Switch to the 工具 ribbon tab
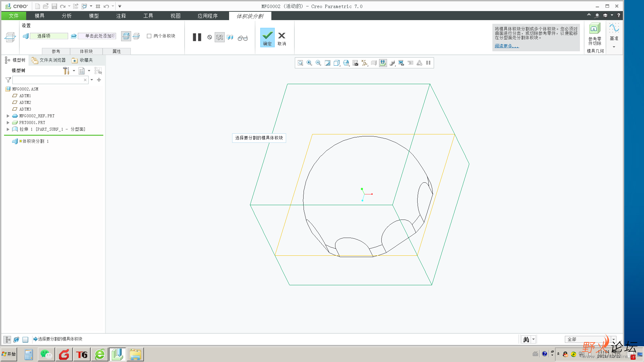The image size is (644, 362). pyautogui.click(x=148, y=16)
